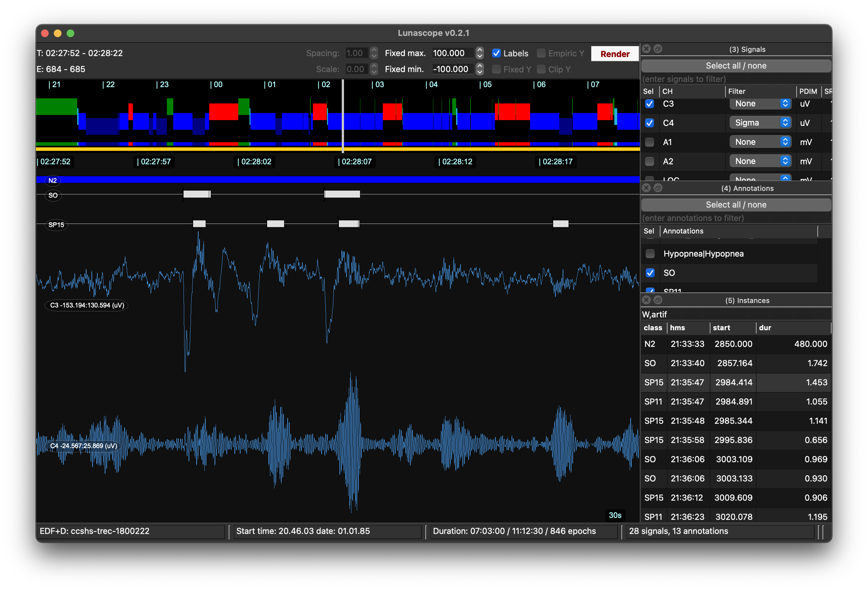Open the C4 Sigma filter dropdown
This screenshot has width=868, height=590.
tap(760, 123)
